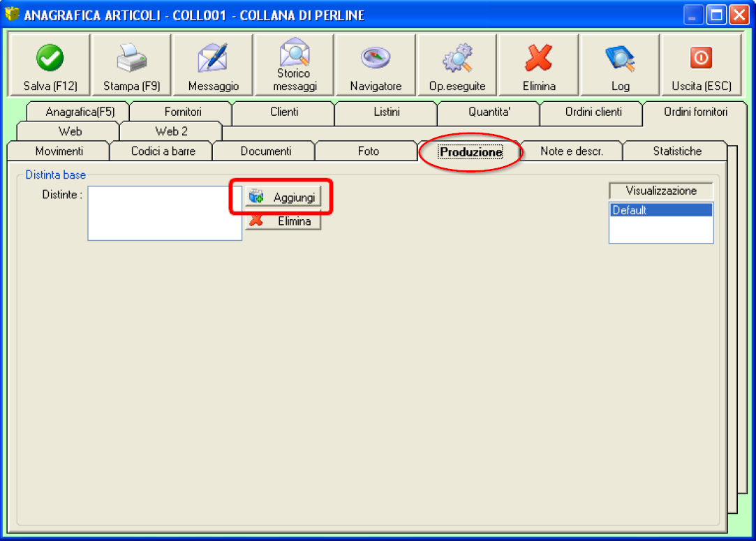Viewport: 756px width, 541px height.
Task: Open the Fornitori tab
Action: (x=183, y=112)
